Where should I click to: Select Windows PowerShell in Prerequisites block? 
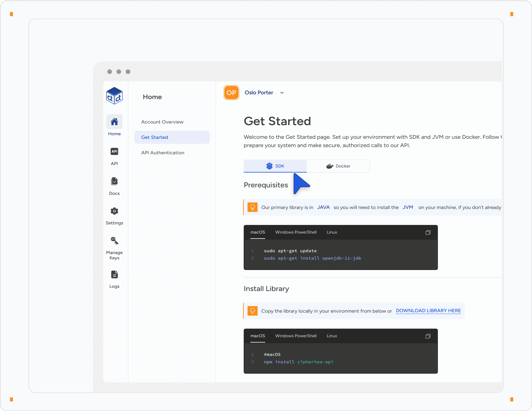coord(296,232)
